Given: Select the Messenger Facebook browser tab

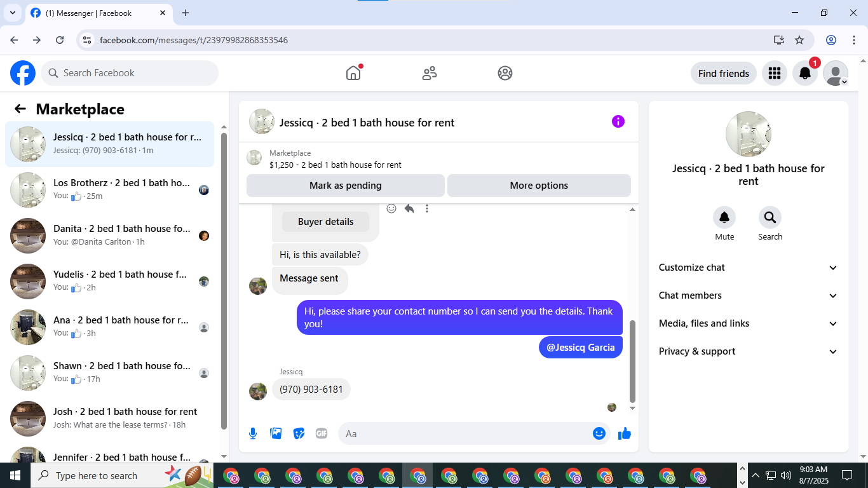Looking at the screenshot, I should pyautogui.click(x=98, y=13).
